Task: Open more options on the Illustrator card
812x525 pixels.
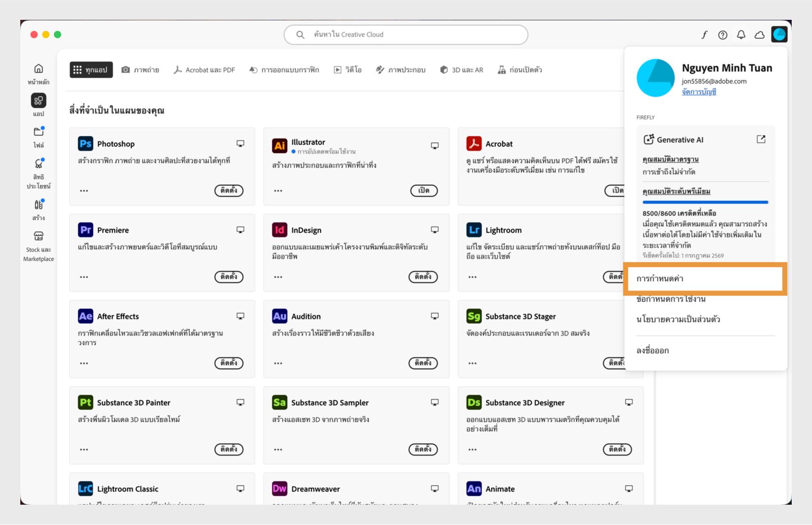Action: pyautogui.click(x=278, y=191)
